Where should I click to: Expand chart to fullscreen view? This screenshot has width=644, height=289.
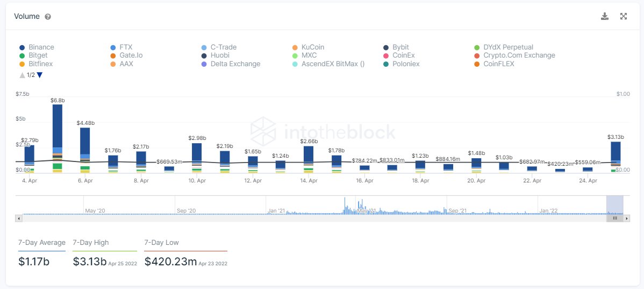click(624, 17)
